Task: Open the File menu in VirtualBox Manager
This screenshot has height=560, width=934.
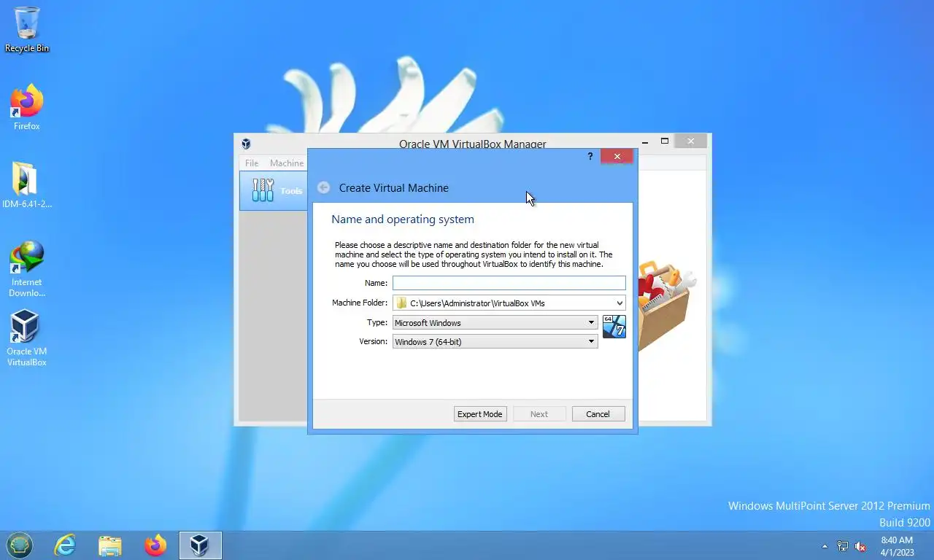Action: point(252,163)
